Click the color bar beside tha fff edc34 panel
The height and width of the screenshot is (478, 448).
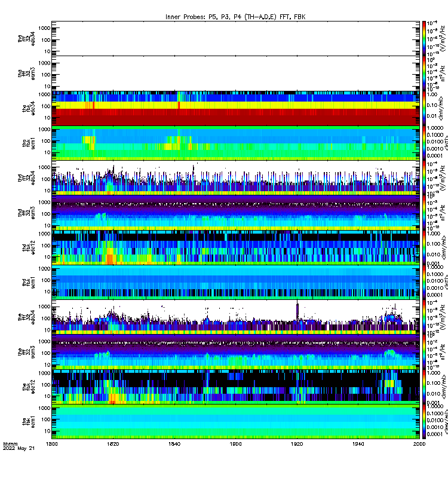click(x=424, y=39)
